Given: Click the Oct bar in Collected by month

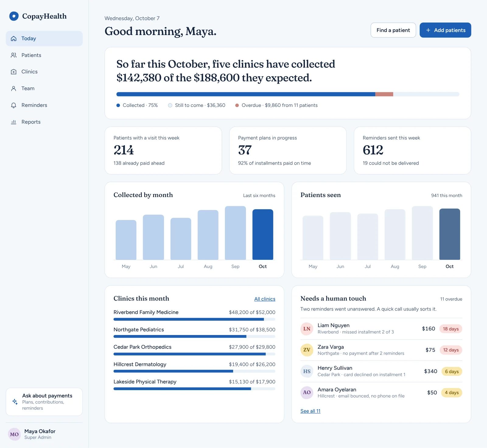Looking at the screenshot, I should (263, 235).
